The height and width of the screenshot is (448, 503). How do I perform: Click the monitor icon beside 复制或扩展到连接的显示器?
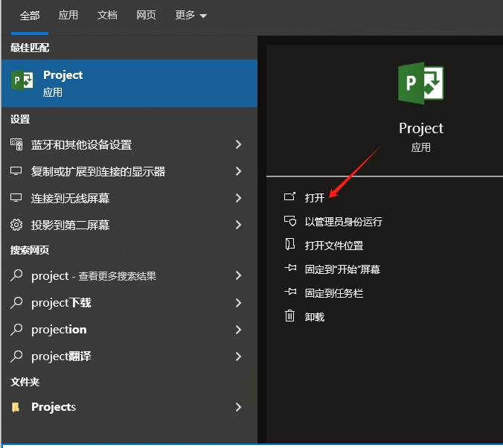click(16, 171)
